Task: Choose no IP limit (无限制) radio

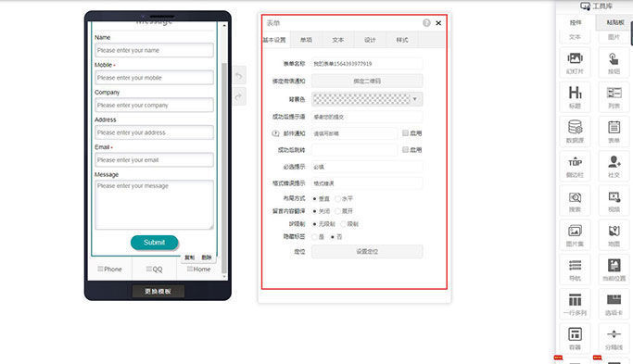Action: [x=314, y=224]
